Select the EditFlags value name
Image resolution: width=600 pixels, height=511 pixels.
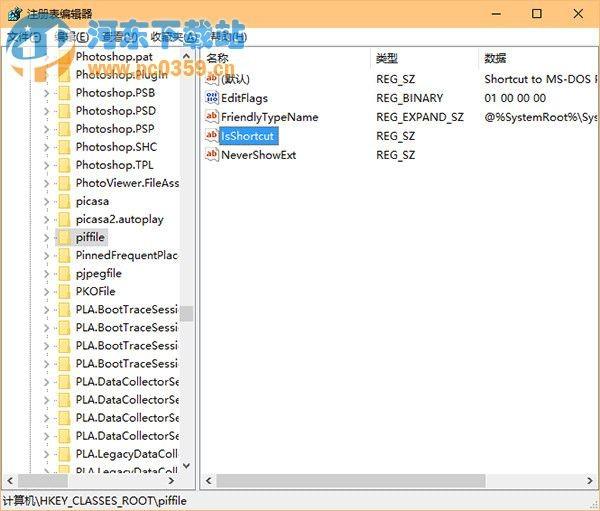pos(245,98)
